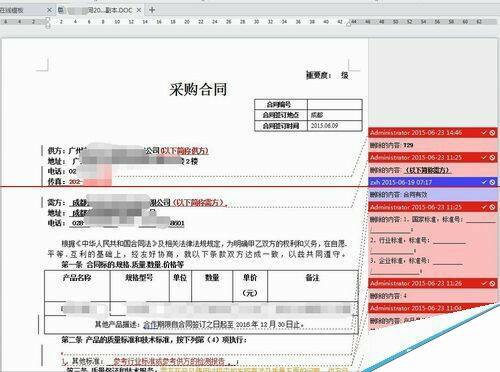This screenshot has height=372, width=500.
Task: Close the 在线模板 tab
Action: pos(49,10)
